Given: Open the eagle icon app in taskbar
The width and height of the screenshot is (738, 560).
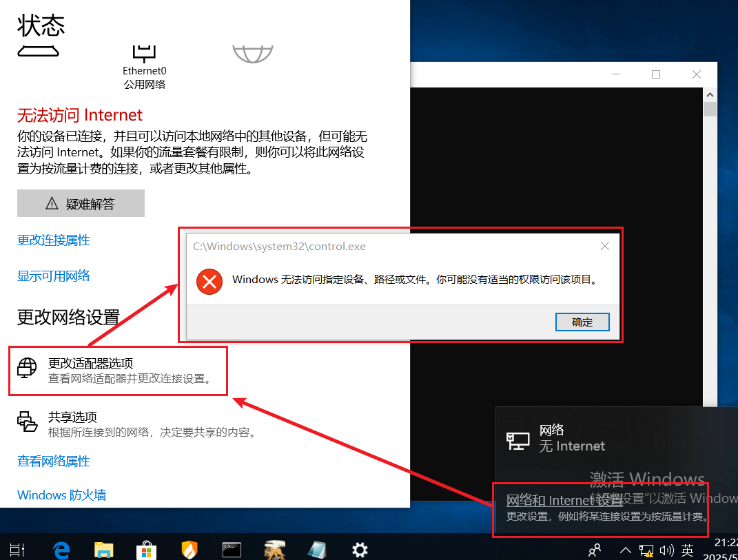Looking at the screenshot, I should pos(274,549).
